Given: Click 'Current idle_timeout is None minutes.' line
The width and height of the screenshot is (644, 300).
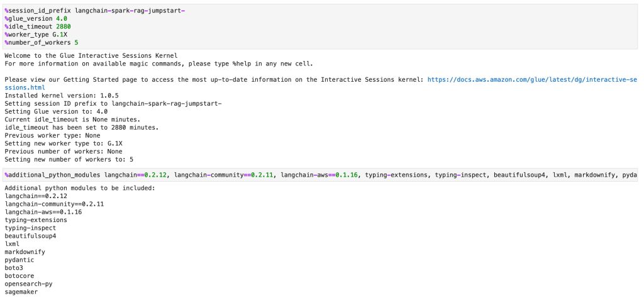Looking at the screenshot, I should [x=73, y=119].
